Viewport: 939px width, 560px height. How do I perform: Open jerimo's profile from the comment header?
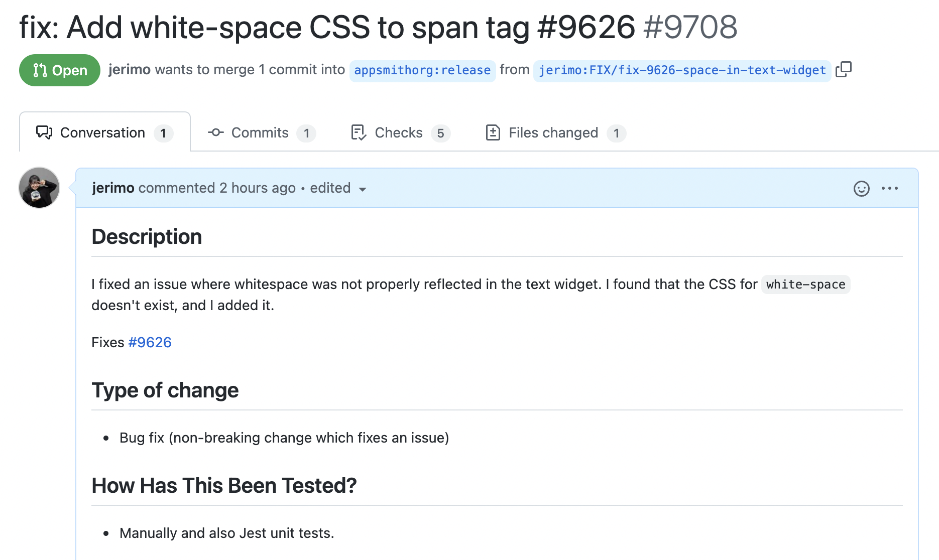tap(113, 188)
